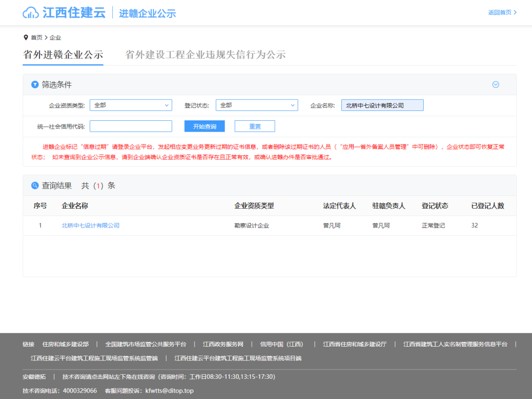Screen dimensions: 532x399
Task: Open 信用中国（江西）footer link
Action: 282,344
